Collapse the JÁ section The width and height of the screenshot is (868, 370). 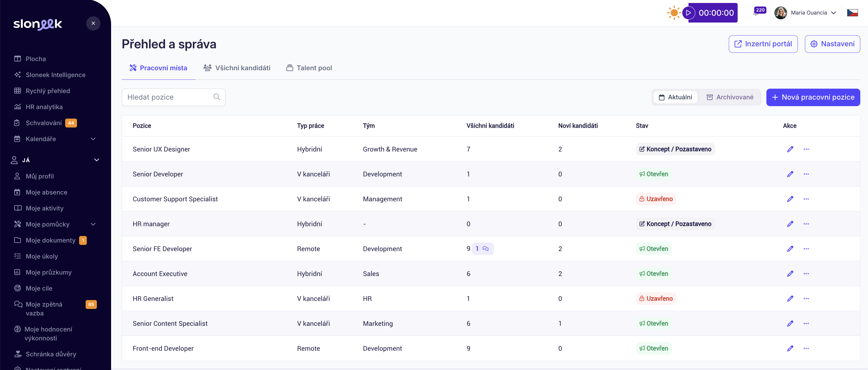[x=96, y=160]
